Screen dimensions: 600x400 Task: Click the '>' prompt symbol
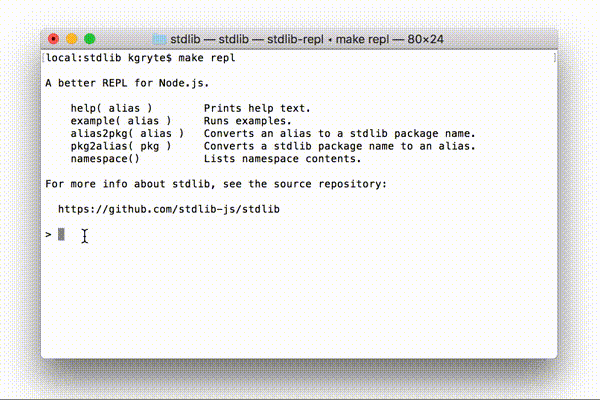(48, 234)
